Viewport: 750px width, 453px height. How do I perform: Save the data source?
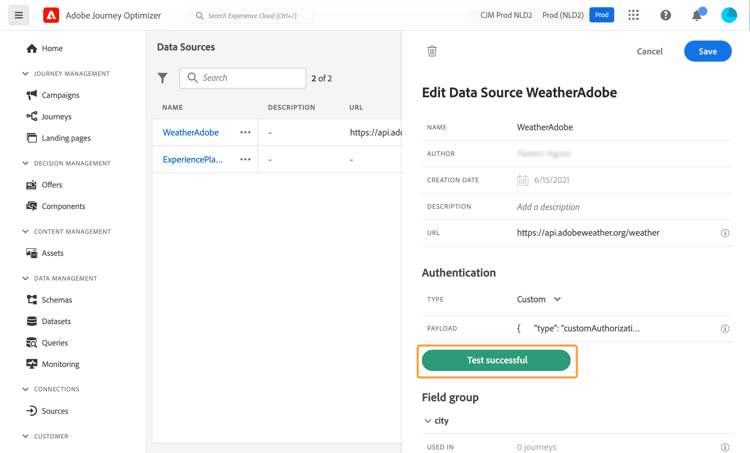[x=707, y=51]
